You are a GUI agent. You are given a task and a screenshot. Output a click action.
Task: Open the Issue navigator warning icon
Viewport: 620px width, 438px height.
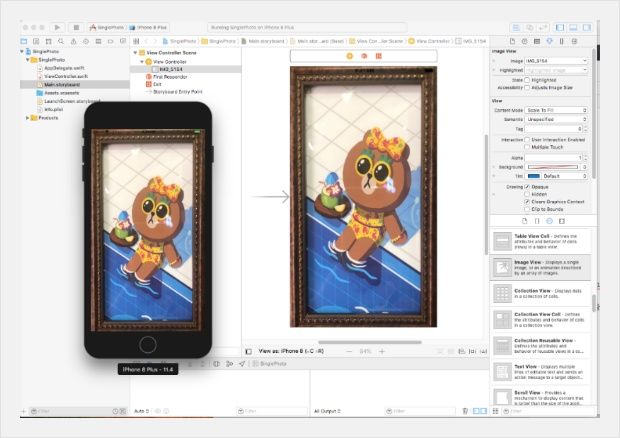click(74, 41)
